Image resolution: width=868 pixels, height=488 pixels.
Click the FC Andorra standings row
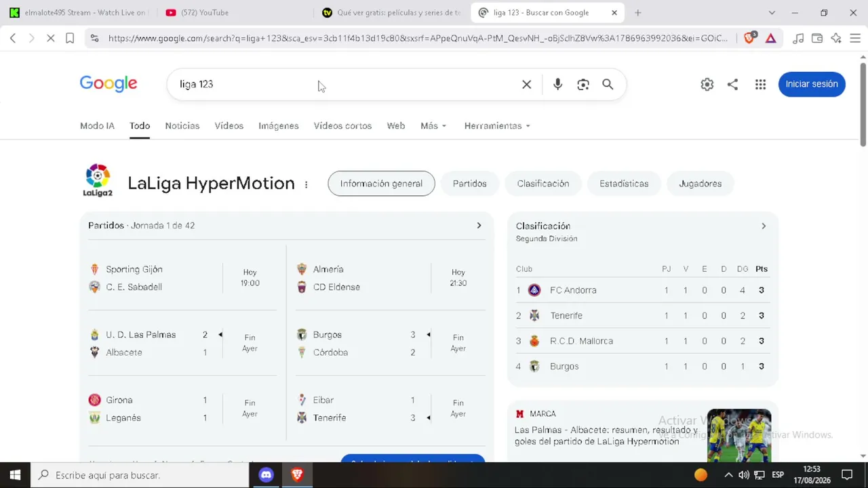642,290
